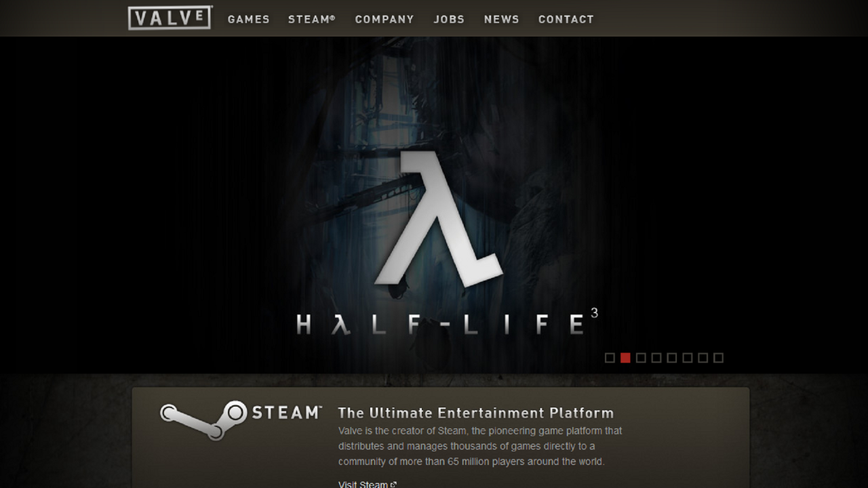The height and width of the screenshot is (488, 868).
Task: Click the Steam logo icon
Action: tap(203, 420)
